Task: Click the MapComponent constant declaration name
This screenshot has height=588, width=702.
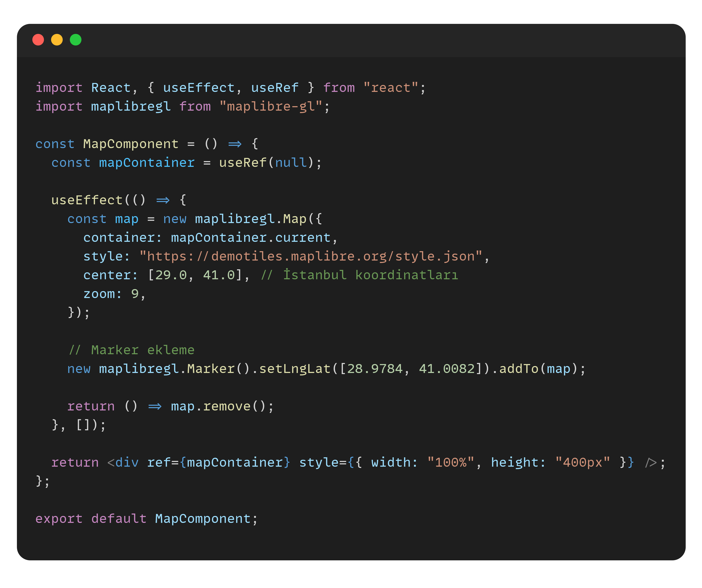Action: 130,144
